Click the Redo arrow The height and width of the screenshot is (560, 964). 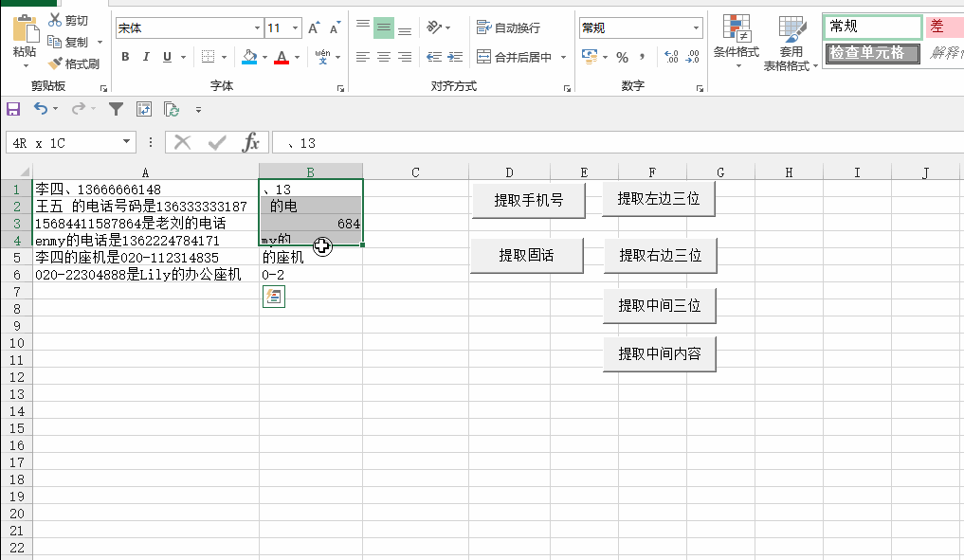point(78,109)
